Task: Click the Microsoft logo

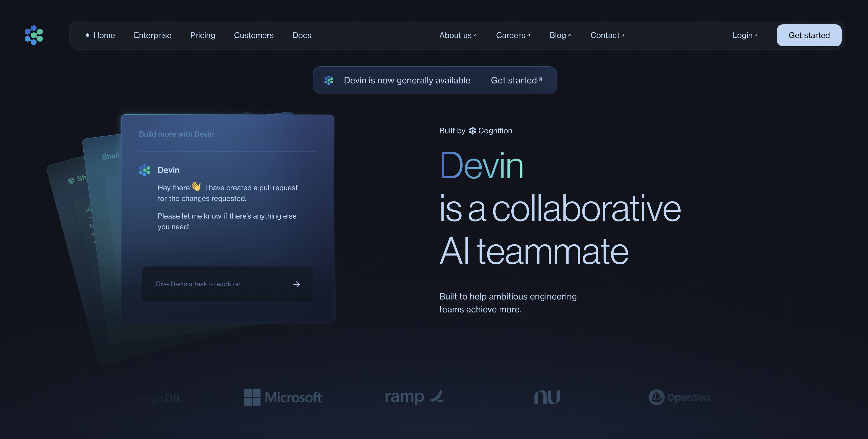Action: [x=283, y=397]
